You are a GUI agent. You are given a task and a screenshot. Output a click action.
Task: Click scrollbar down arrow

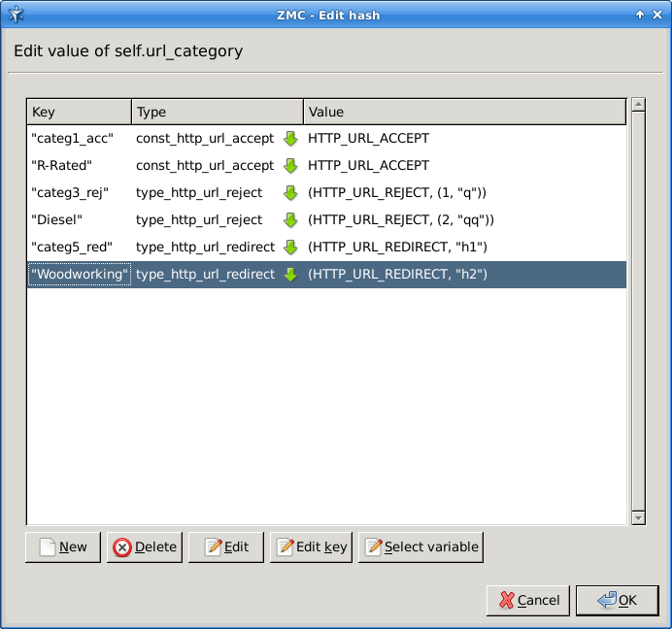point(639,518)
